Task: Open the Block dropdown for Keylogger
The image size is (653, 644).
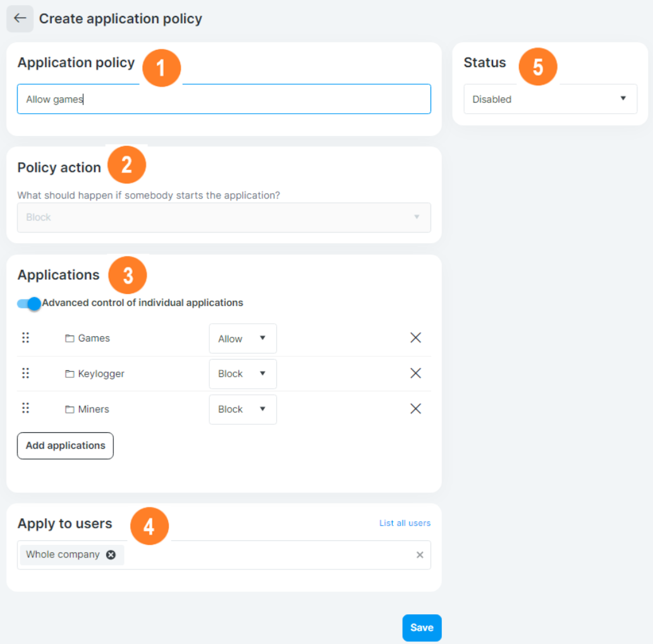Action: (x=243, y=374)
